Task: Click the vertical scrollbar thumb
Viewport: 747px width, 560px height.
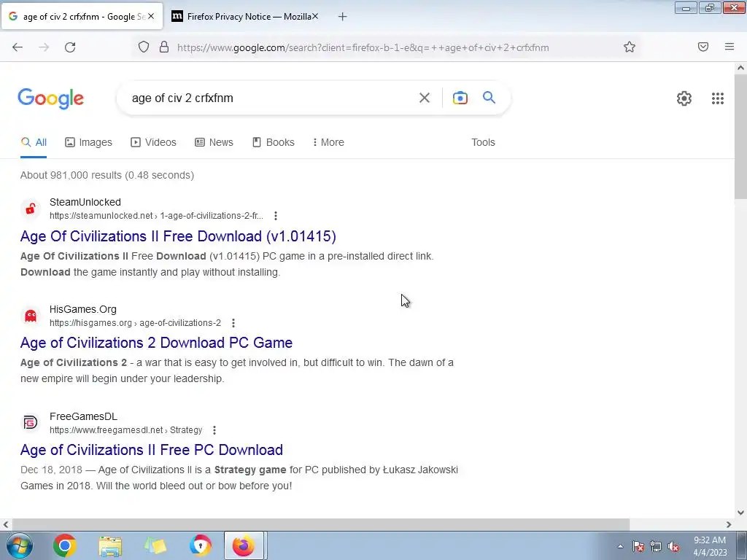Action: click(x=740, y=136)
